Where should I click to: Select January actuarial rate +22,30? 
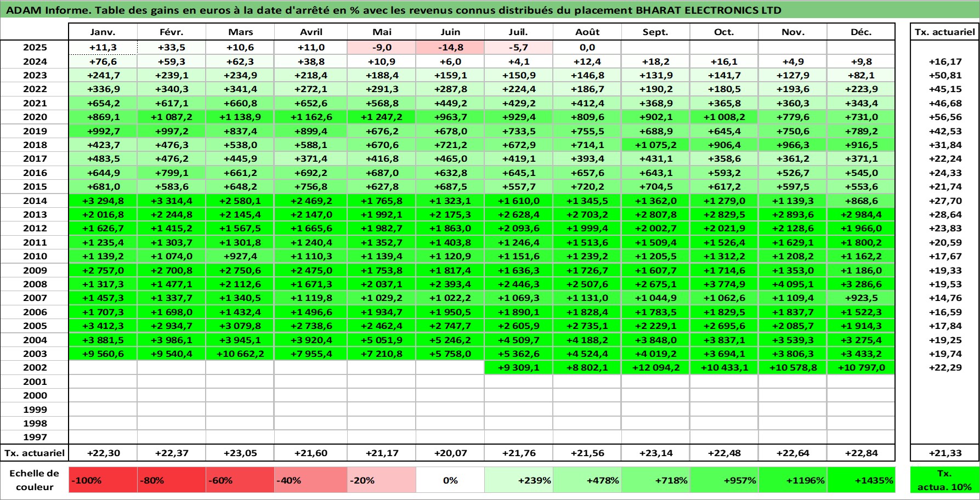coord(103,453)
